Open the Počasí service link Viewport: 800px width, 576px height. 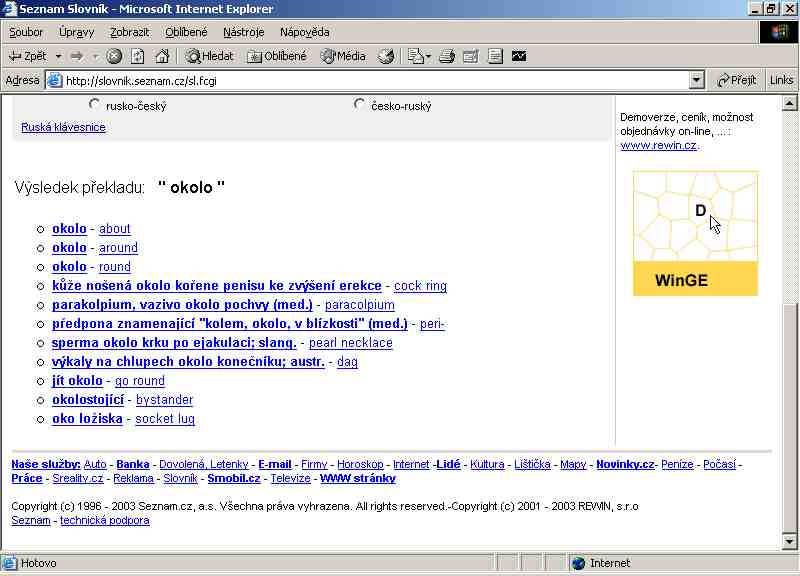[x=719, y=464]
